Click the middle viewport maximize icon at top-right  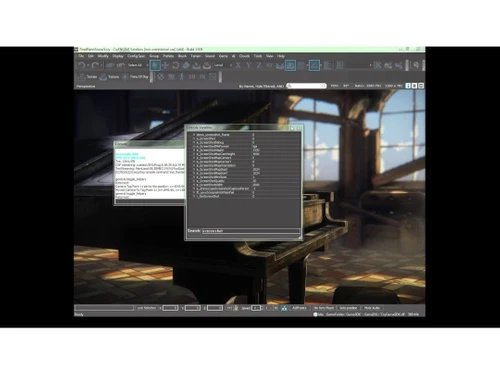[x=414, y=86]
